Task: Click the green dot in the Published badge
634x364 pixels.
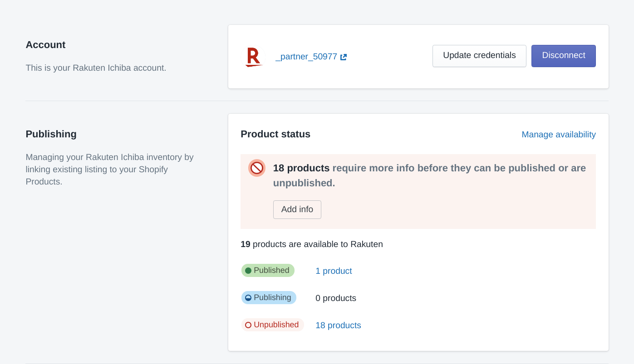Action: [x=248, y=271]
